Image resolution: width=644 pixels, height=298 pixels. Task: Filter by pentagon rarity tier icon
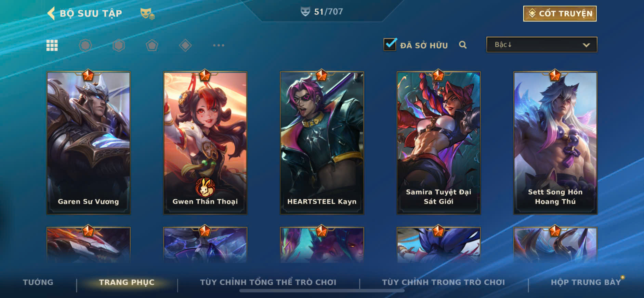(x=152, y=45)
